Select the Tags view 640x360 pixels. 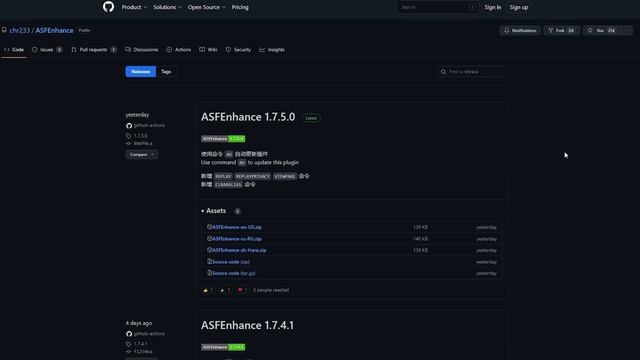tap(166, 72)
